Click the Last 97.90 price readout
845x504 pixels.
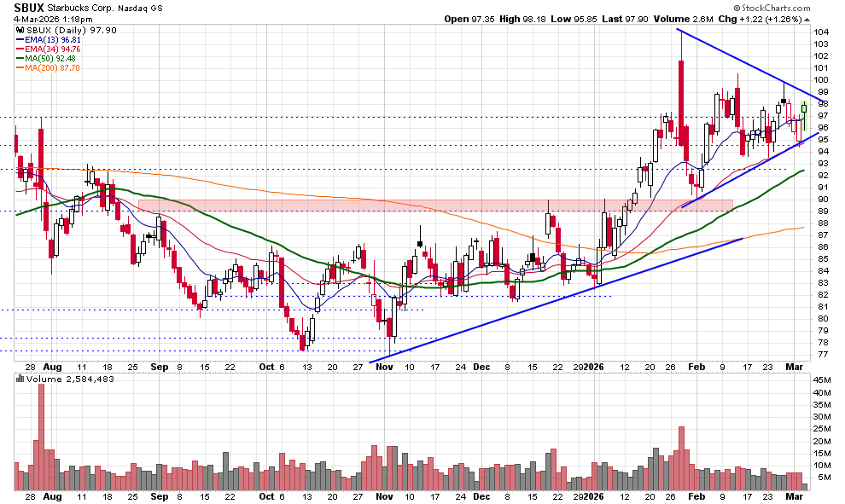[x=622, y=19]
